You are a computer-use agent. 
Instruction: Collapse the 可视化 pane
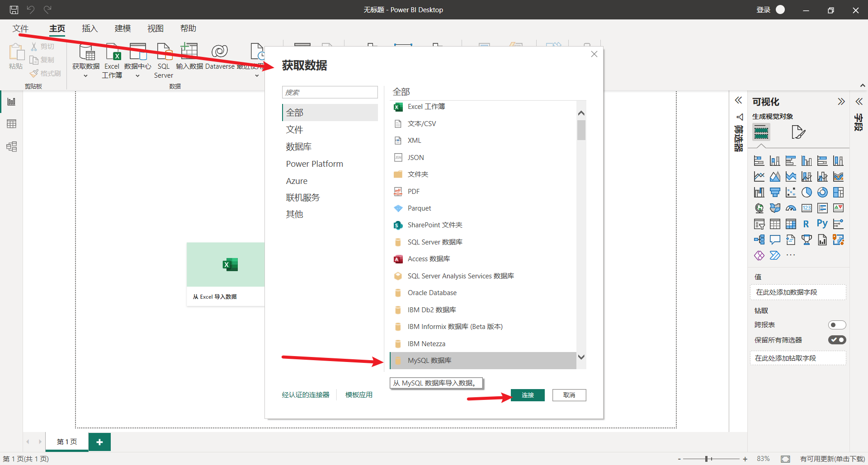[x=841, y=102]
